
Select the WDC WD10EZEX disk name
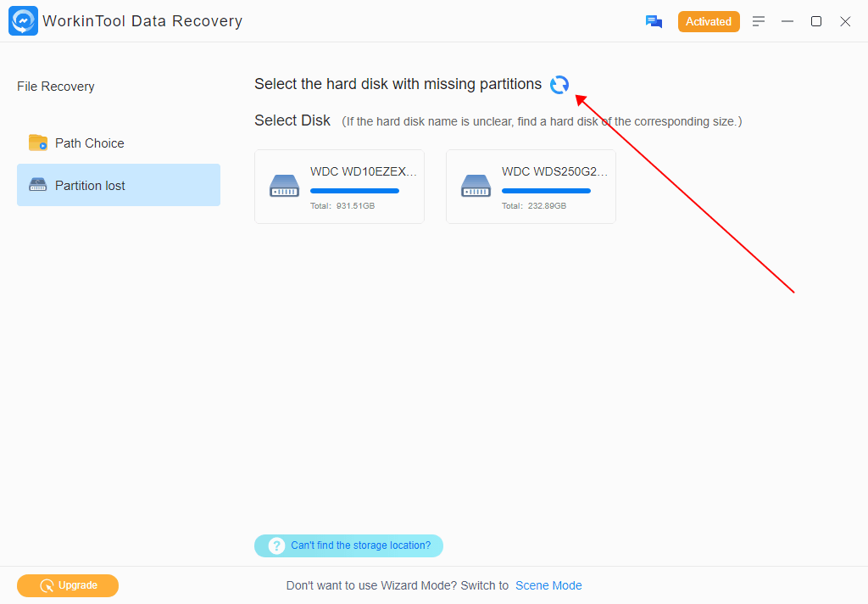(x=363, y=171)
